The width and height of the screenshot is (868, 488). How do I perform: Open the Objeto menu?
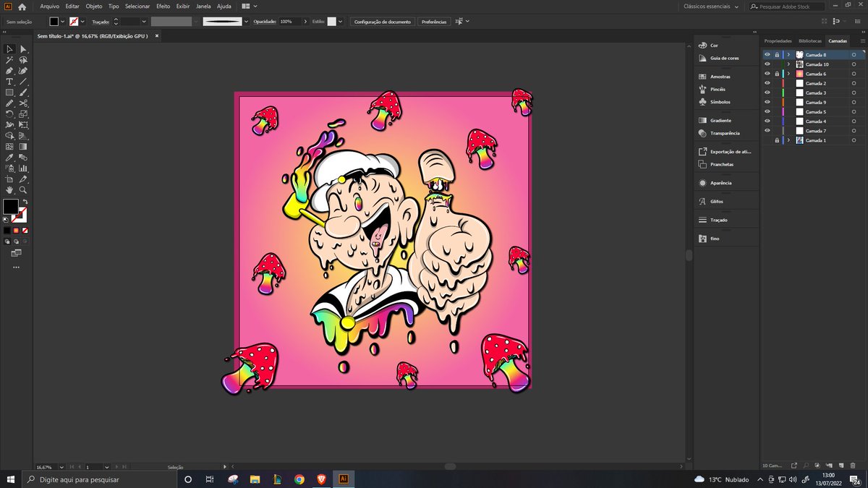[x=94, y=6]
